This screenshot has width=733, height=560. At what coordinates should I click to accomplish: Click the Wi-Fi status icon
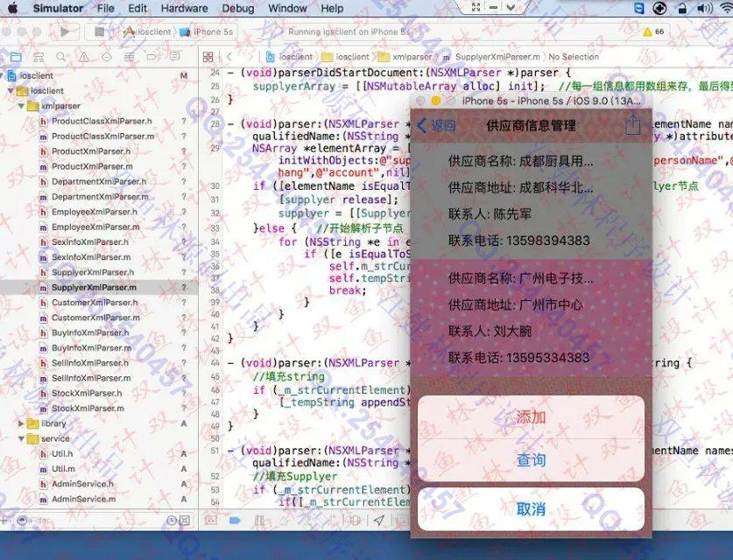point(726,8)
